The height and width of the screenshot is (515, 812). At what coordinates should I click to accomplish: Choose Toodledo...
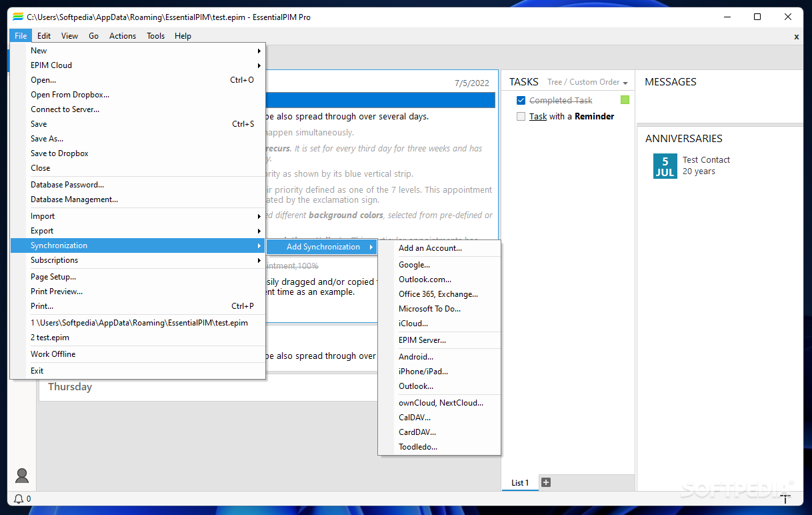[x=439, y=447]
